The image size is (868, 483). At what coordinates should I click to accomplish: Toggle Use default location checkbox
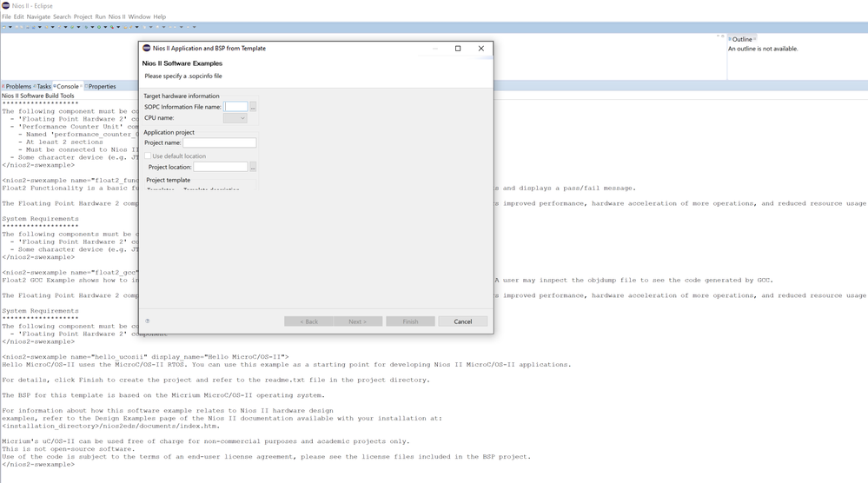(148, 156)
